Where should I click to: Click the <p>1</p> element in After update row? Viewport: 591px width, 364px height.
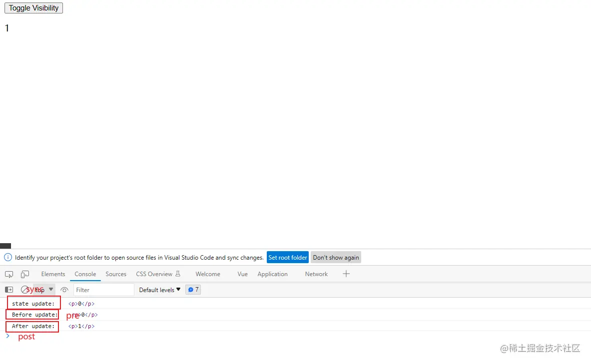(81, 326)
